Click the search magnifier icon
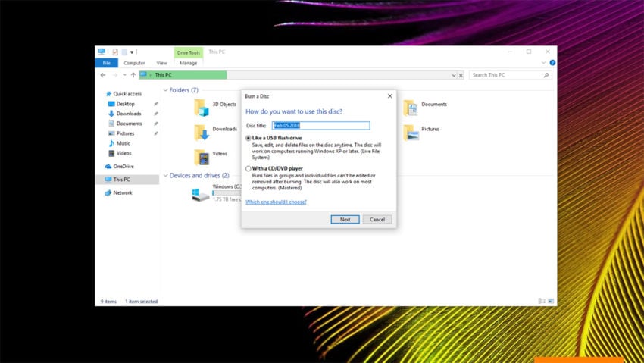Screen dimensions: 644x363 (546, 75)
